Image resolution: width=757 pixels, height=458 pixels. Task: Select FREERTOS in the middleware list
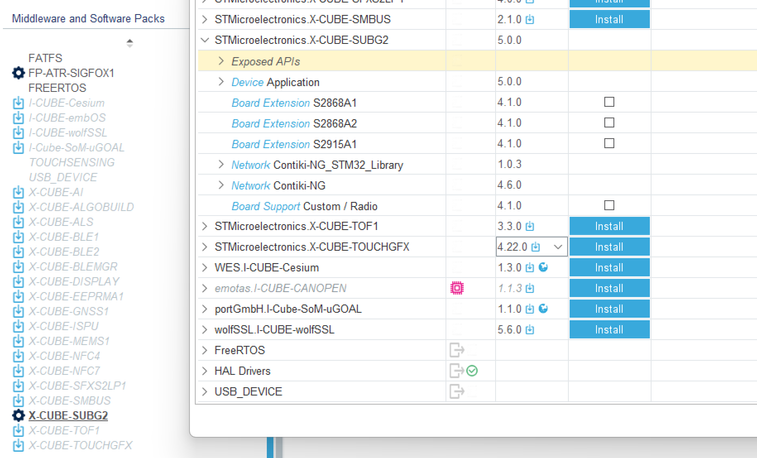coord(57,88)
